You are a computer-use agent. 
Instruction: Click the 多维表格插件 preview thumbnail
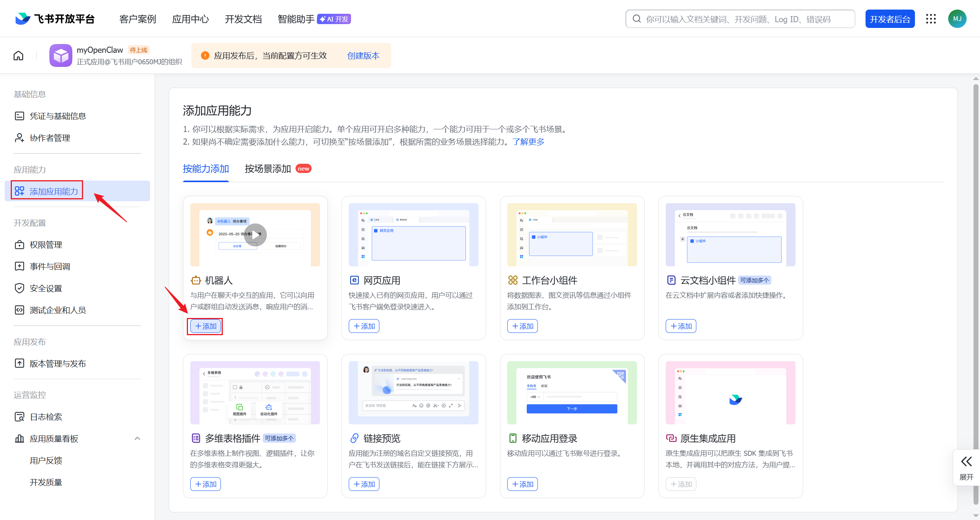255,393
